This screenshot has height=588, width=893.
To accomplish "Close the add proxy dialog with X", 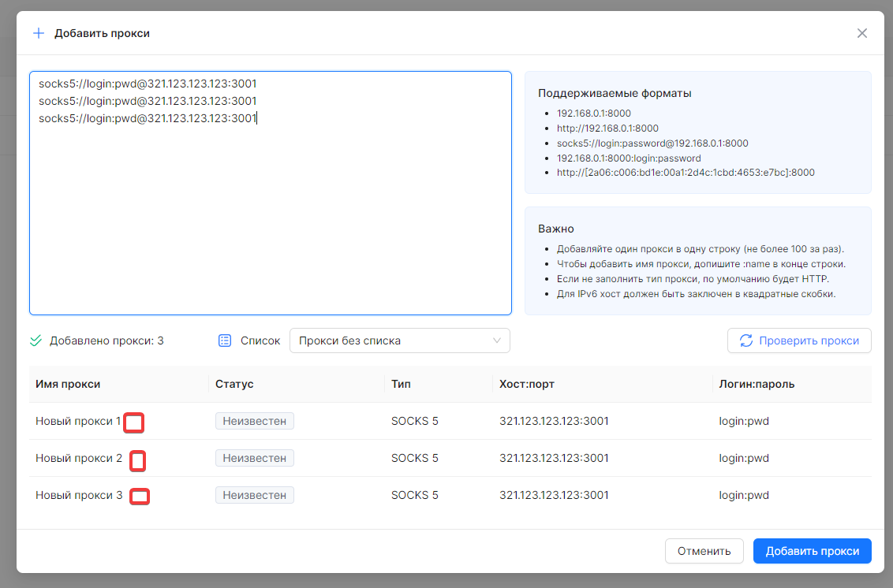I will click(x=861, y=33).
